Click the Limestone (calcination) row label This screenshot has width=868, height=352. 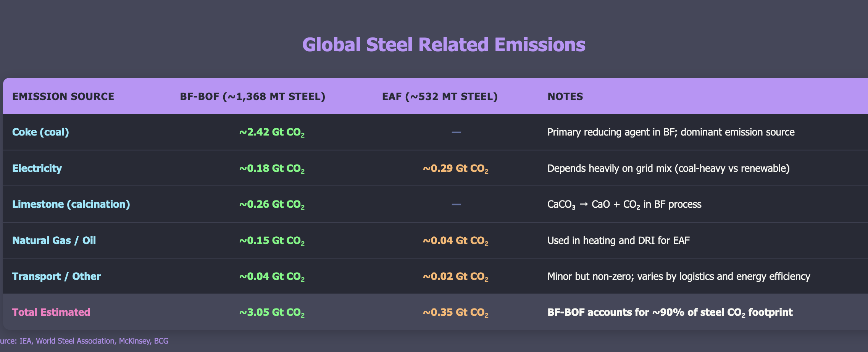71,204
